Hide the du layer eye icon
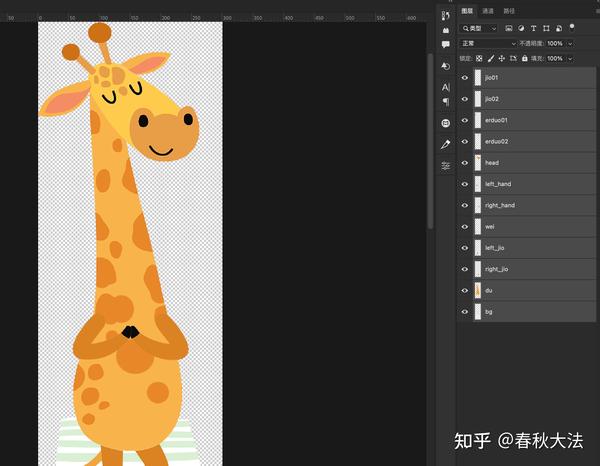The image size is (600, 466). point(465,290)
